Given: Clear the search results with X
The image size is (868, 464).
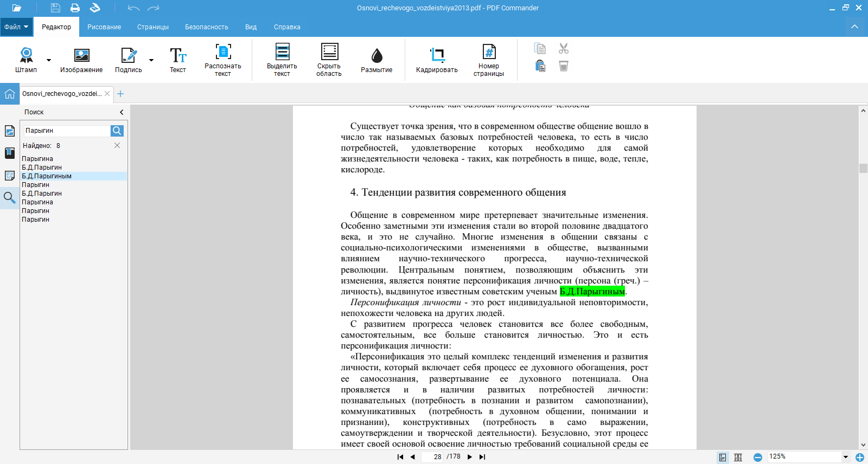Looking at the screenshot, I should [x=117, y=145].
